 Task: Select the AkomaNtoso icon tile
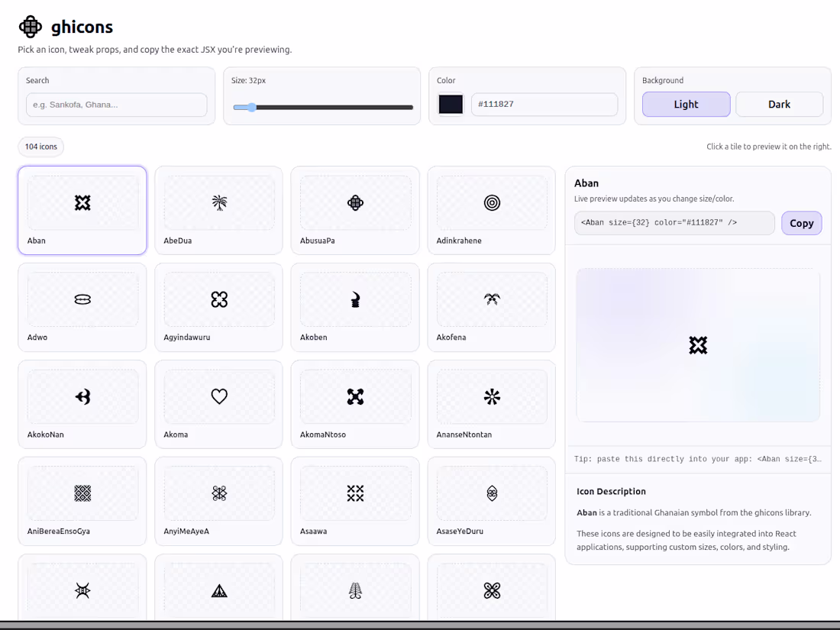click(355, 404)
